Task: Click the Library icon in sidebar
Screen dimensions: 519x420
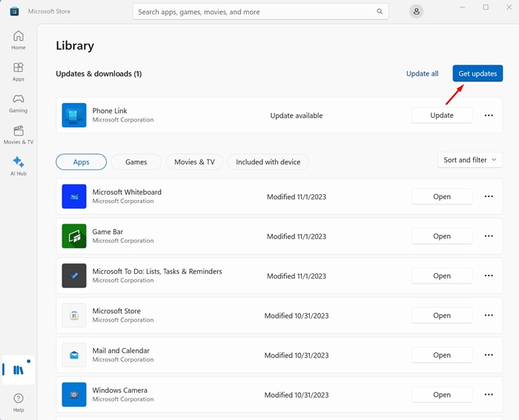Action: [19, 370]
